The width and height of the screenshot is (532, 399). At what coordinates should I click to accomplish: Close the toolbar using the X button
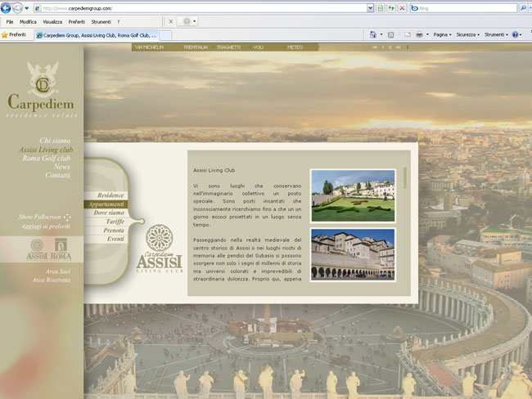pyautogui.click(x=171, y=22)
